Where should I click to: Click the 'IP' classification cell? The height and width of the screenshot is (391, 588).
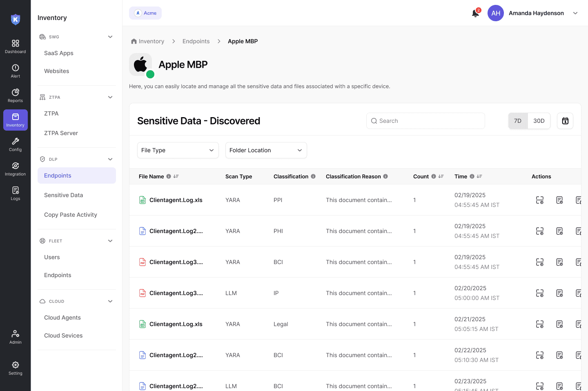(x=276, y=293)
